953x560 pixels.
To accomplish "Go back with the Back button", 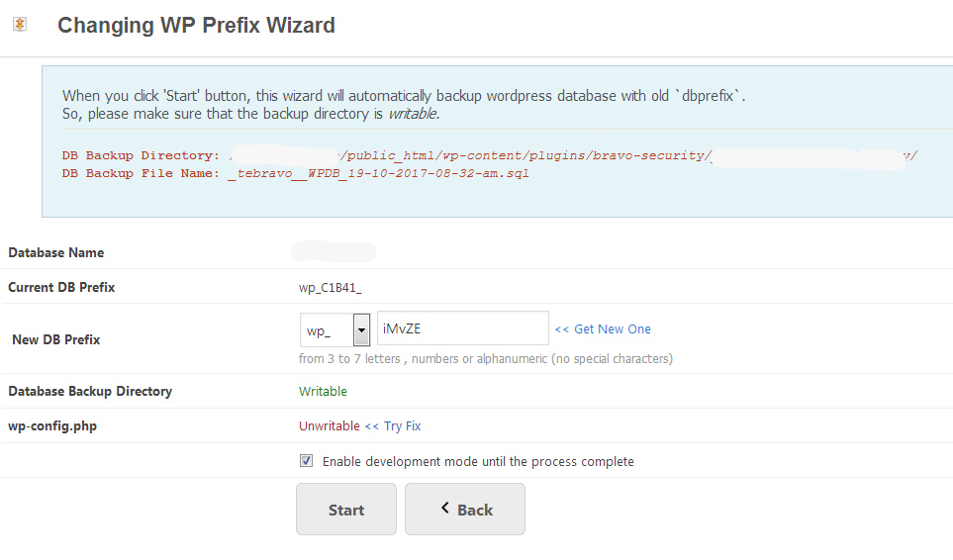I will [465, 509].
